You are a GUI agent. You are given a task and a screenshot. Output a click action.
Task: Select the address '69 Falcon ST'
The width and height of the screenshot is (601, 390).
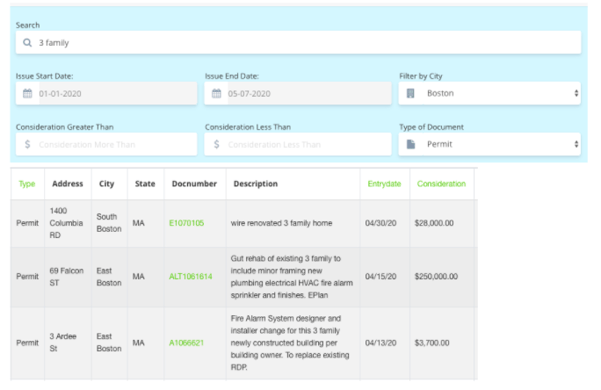click(66, 277)
